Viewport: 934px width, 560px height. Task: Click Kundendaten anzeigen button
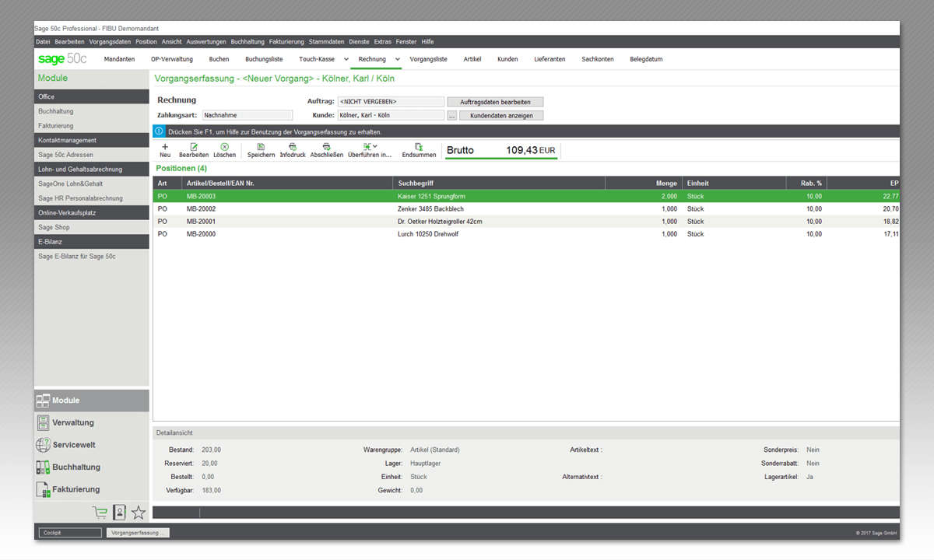pos(501,115)
